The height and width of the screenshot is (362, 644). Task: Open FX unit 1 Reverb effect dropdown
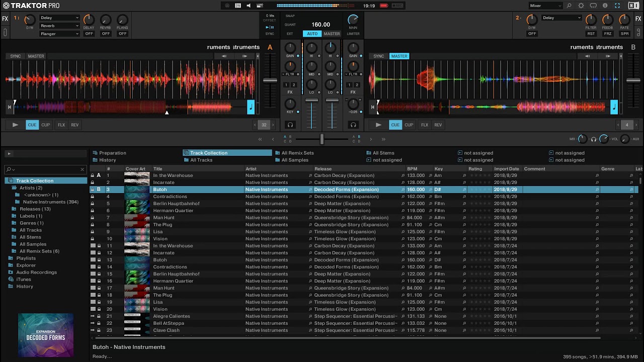click(59, 26)
